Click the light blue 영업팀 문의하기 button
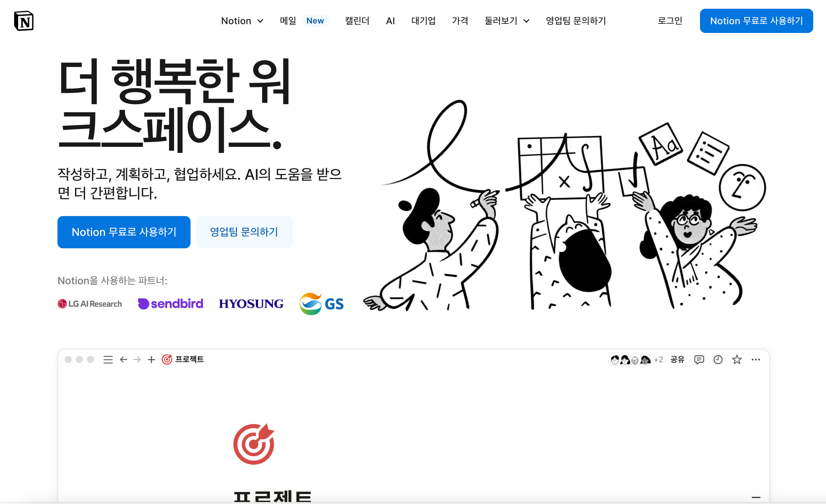826x504 pixels. pos(244,232)
